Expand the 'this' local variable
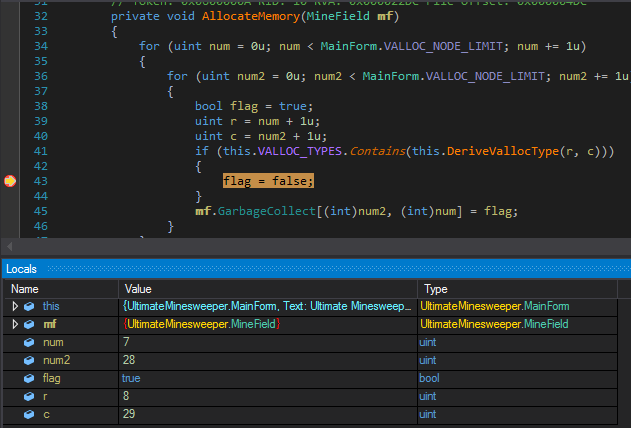631x428 pixels. coord(15,306)
